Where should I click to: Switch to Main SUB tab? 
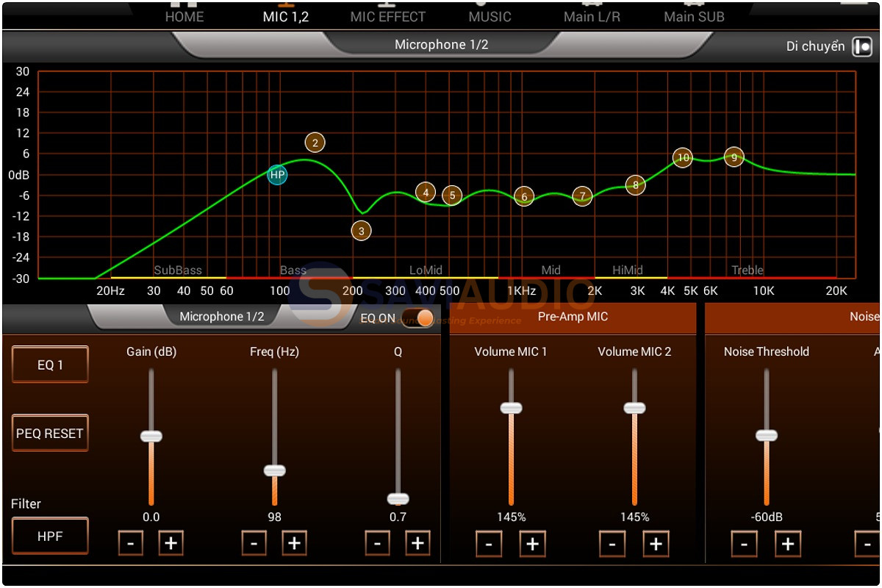tap(694, 16)
